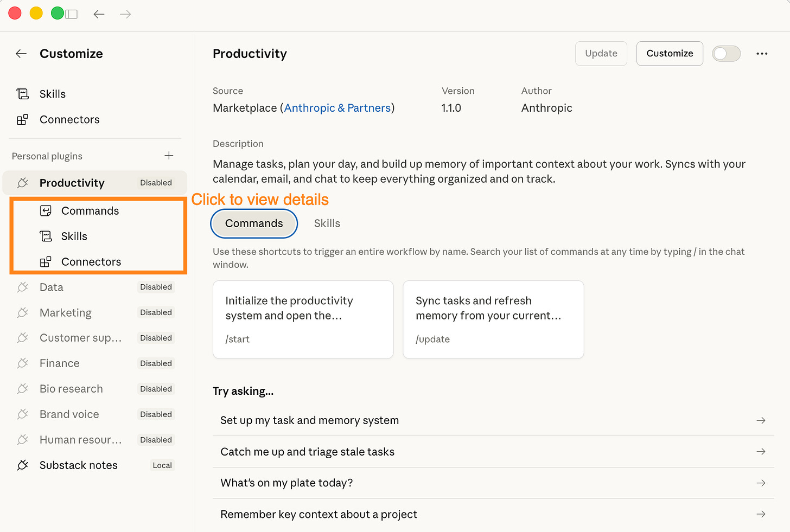Select the Finance plugin in sidebar
This screenshot has width=790, height=532.
click(x=95, y=363)
